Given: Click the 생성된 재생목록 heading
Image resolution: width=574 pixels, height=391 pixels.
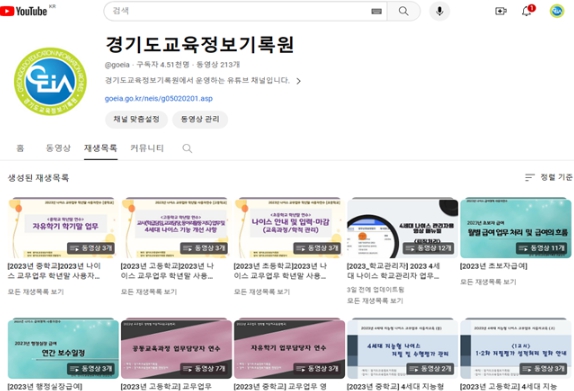Looking at the screenshot, I should tap(38, 178).
